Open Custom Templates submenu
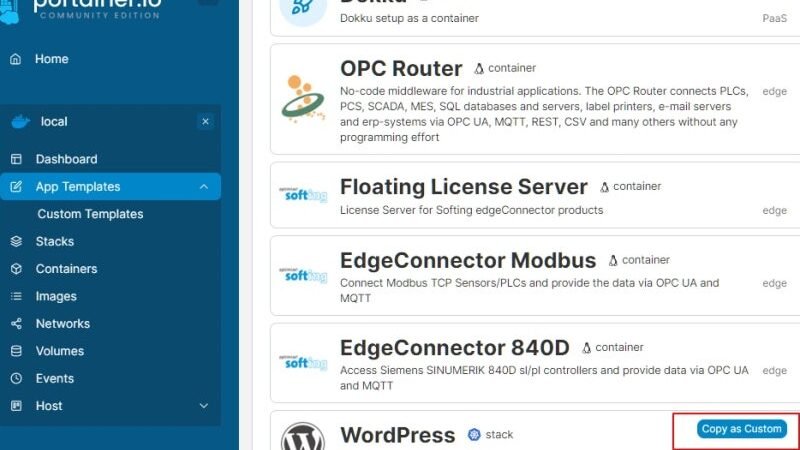Viewport: 800px width, 450px height. [90, 214]
